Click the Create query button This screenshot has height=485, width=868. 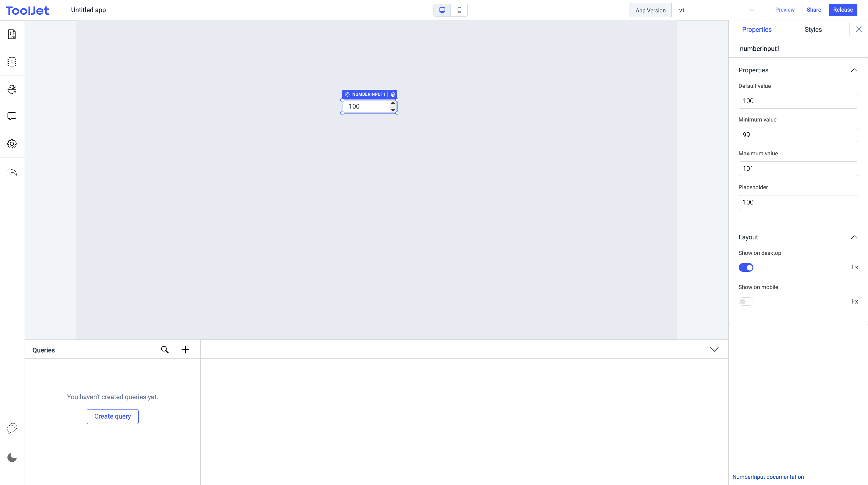point(113,416)
